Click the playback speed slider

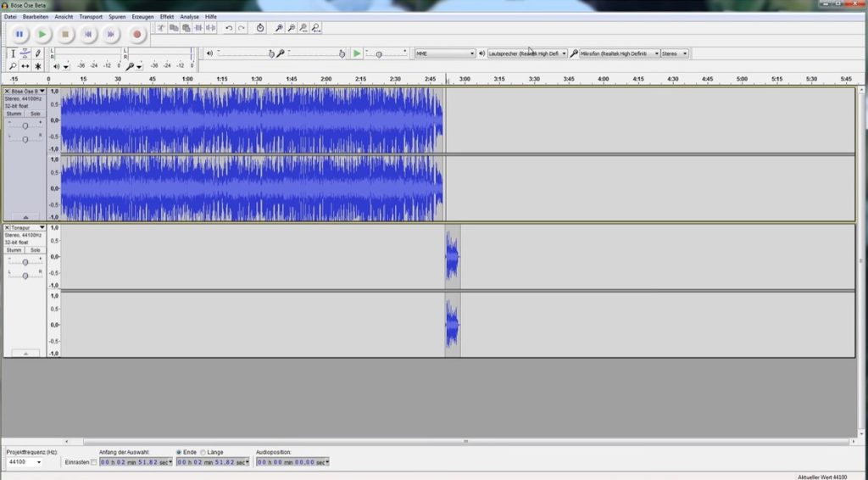(387, 53)
